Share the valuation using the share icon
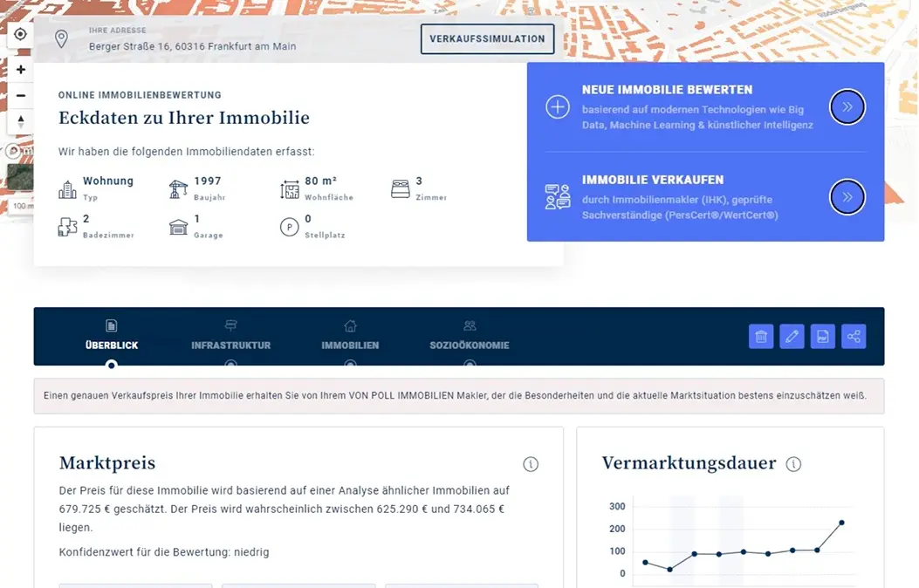The width and height of the screenshot is (919, 588). tap(854, 336)
